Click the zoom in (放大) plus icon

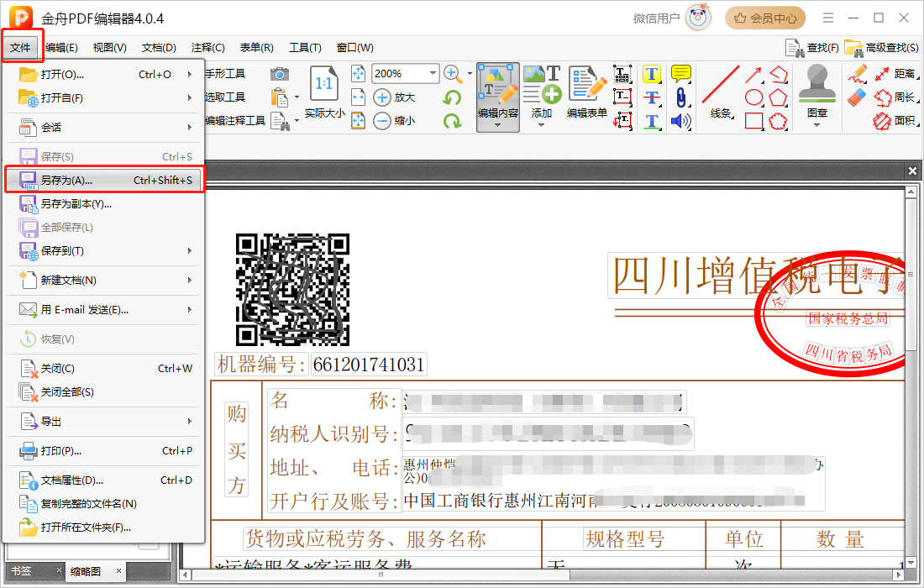(x=382, y=97)
